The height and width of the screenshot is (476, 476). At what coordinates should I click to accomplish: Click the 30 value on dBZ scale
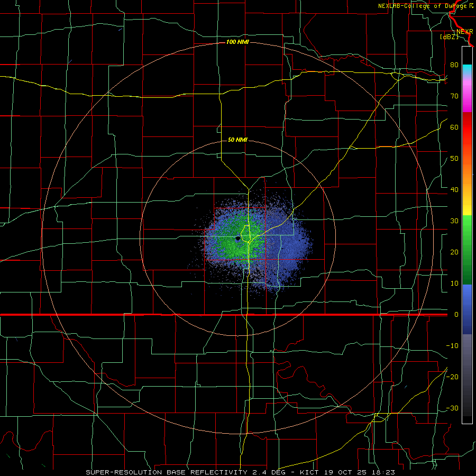[454, 221]
